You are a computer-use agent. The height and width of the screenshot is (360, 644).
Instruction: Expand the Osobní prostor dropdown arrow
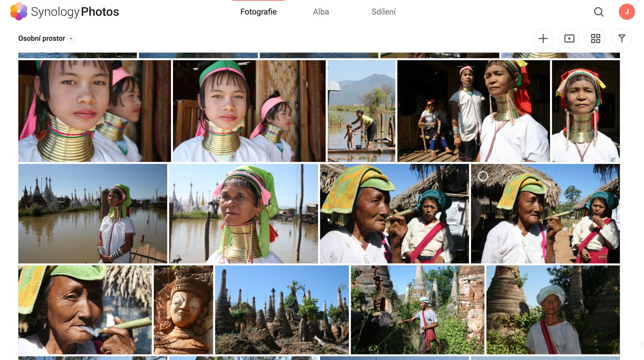(71, 39)
